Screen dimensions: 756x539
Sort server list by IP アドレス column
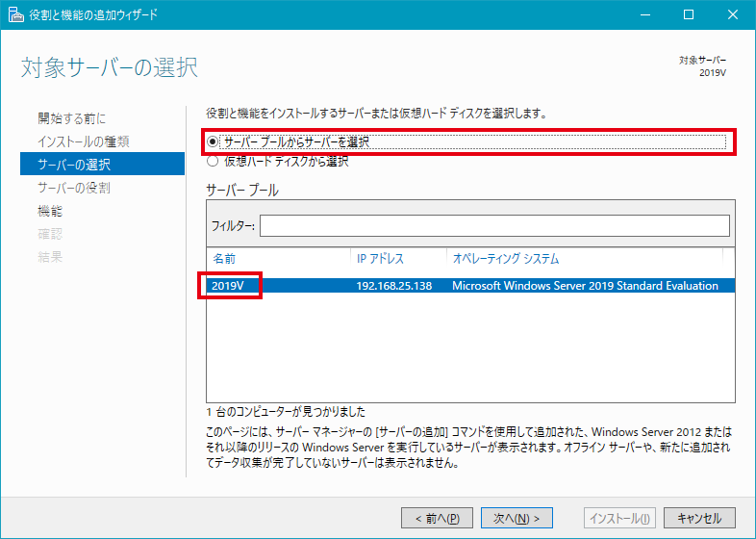(380, 259)
